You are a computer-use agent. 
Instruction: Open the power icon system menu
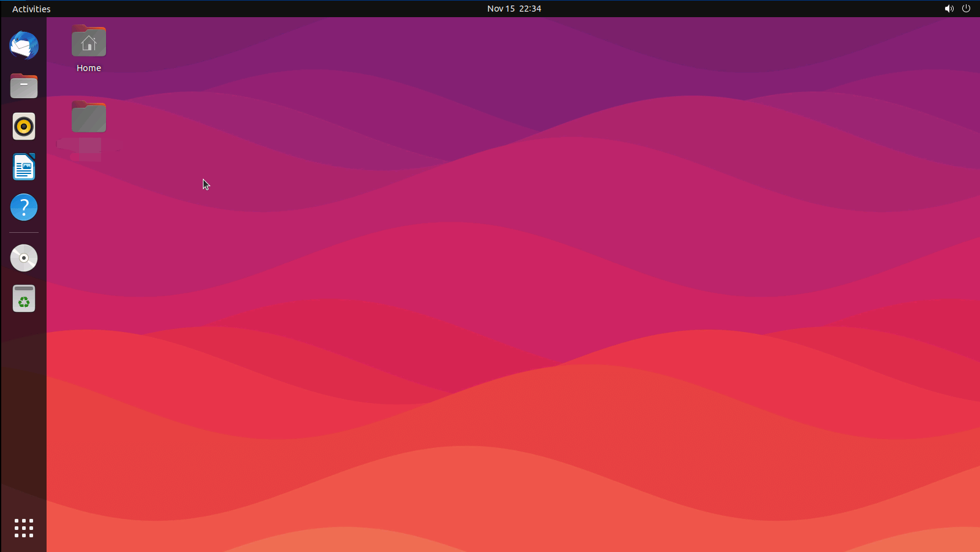pos(967,9)
